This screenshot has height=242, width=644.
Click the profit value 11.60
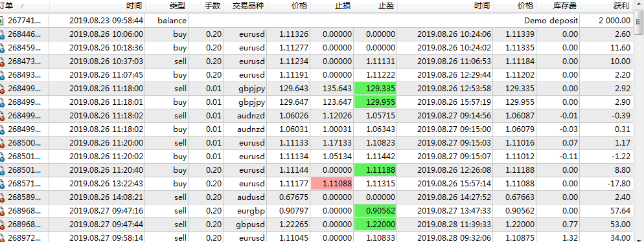tap(621, 48)
